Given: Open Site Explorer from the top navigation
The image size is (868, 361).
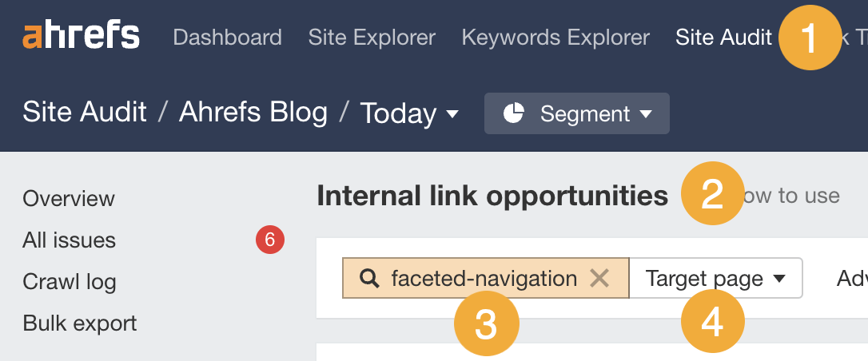Looking at the screenshot, I should pos(372,38).
